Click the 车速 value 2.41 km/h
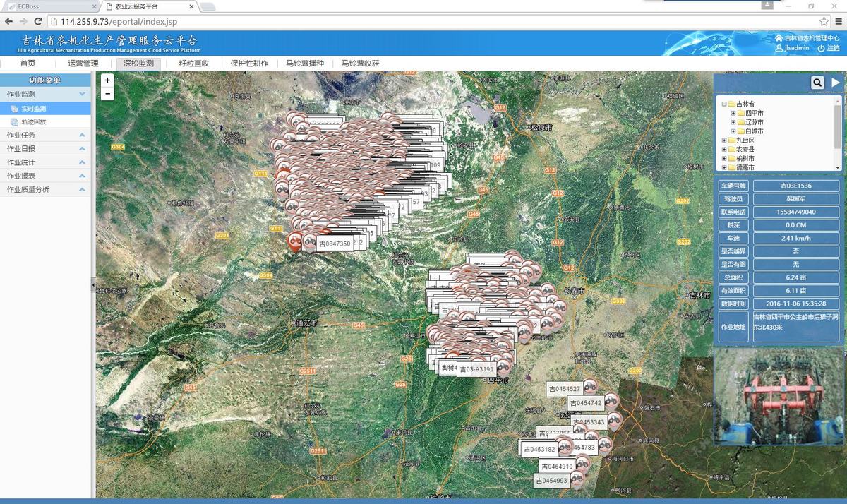 coord(795,238)
